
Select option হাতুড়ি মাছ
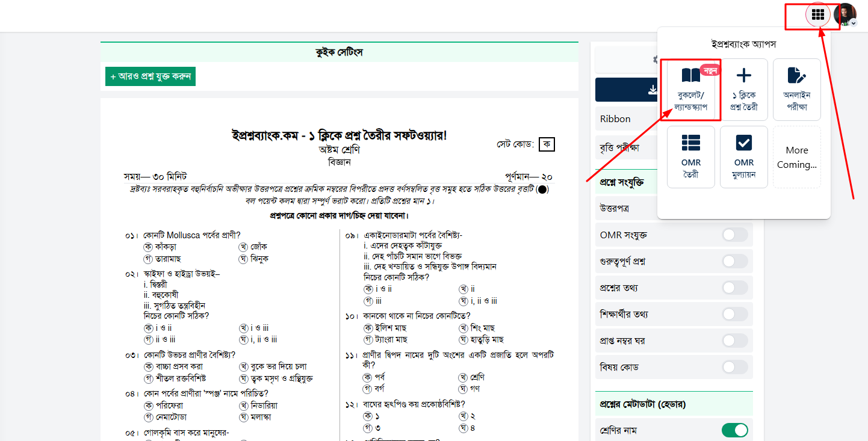[481, 339]
